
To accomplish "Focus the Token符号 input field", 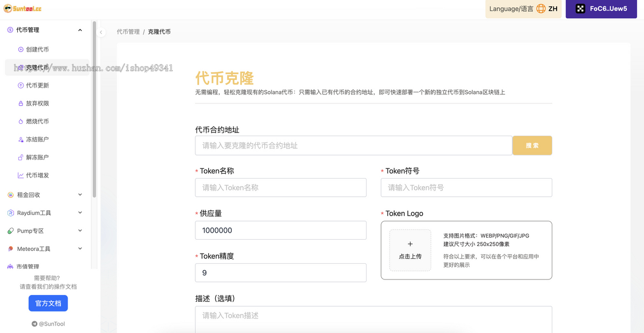I will coord(466,188).
